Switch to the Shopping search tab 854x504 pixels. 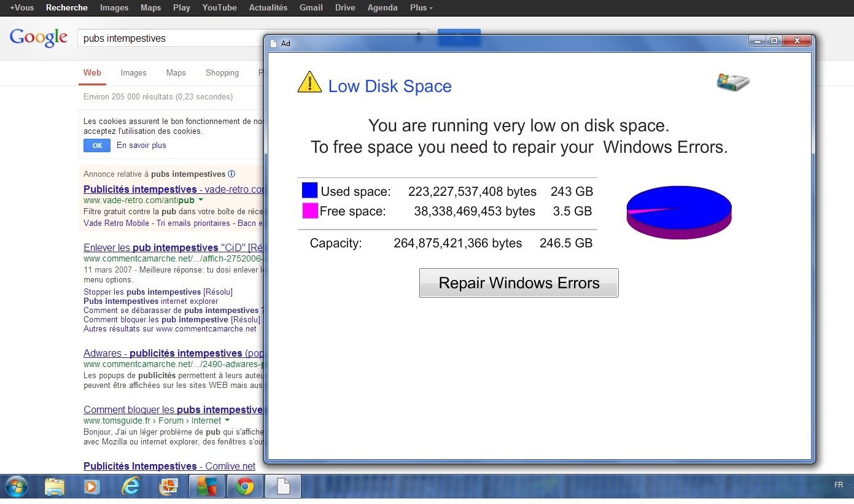[222, 73]
